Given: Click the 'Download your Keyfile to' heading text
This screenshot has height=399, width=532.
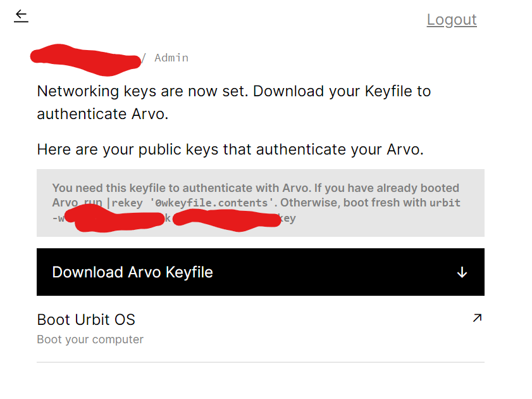Looking at the screenshot, I should [342, 91].
